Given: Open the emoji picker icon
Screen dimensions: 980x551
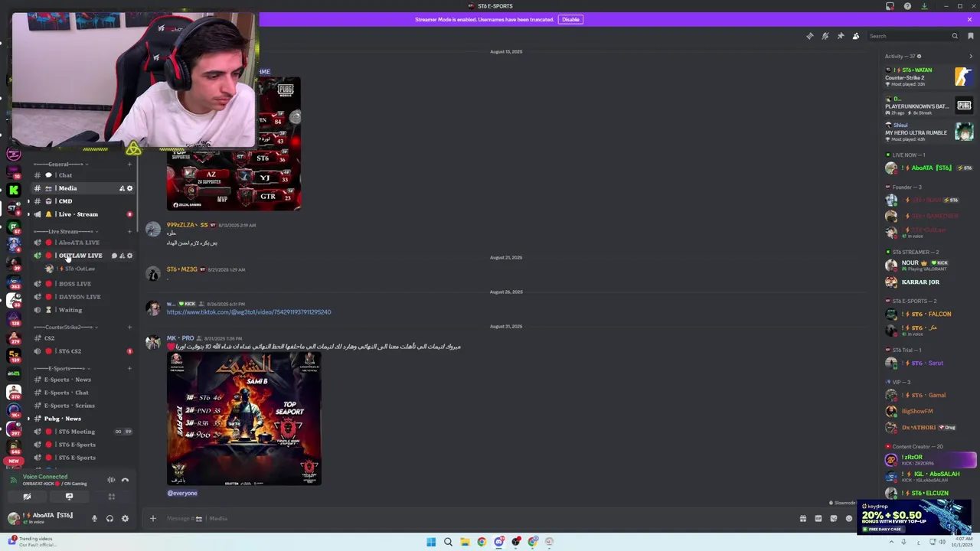Looking at the screenshot, I should coord(849,519).
